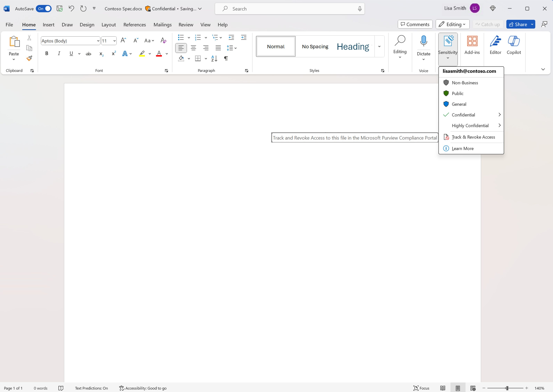Toggle Bold formatting
553x392 pixels.
[x=47, y=54]
